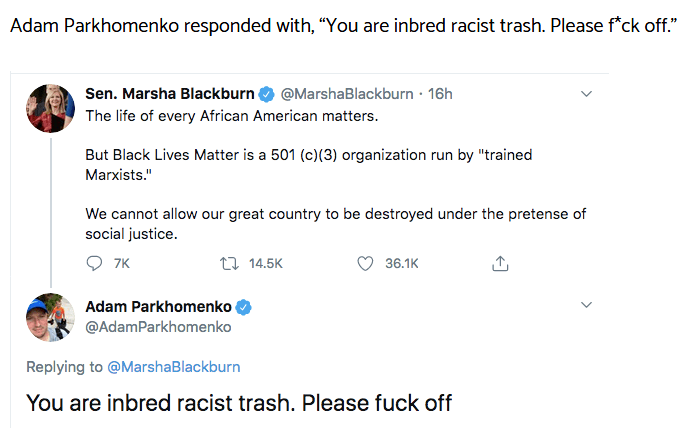Click the 36.1K likes count
The image size is (691, 428).
coord(402,263)
